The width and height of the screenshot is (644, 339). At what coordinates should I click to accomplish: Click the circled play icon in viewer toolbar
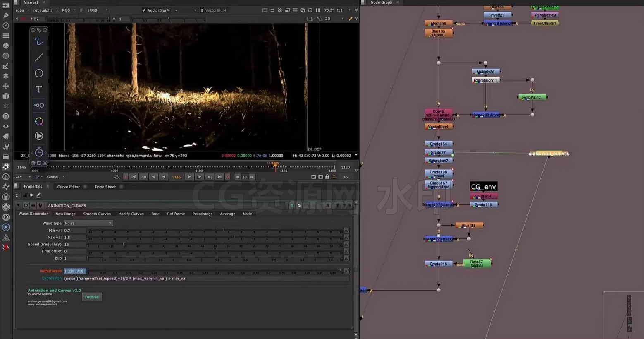39,136
